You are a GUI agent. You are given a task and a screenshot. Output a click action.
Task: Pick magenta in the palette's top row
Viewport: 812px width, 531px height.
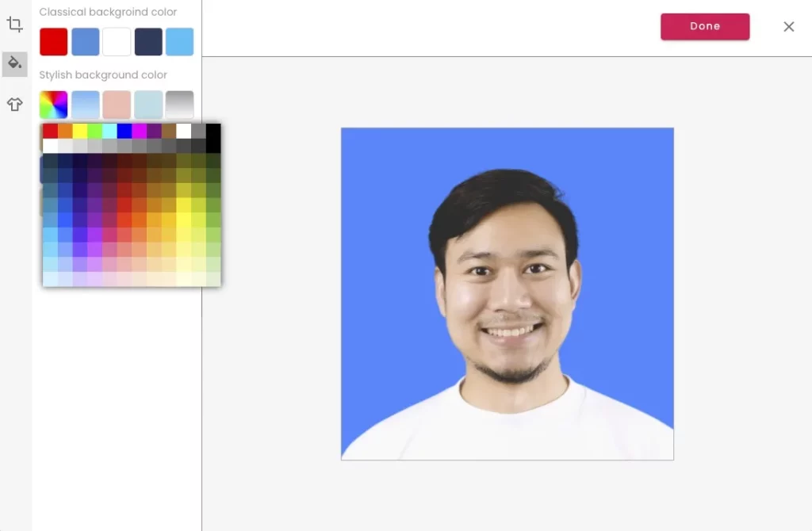click(139, 131)
